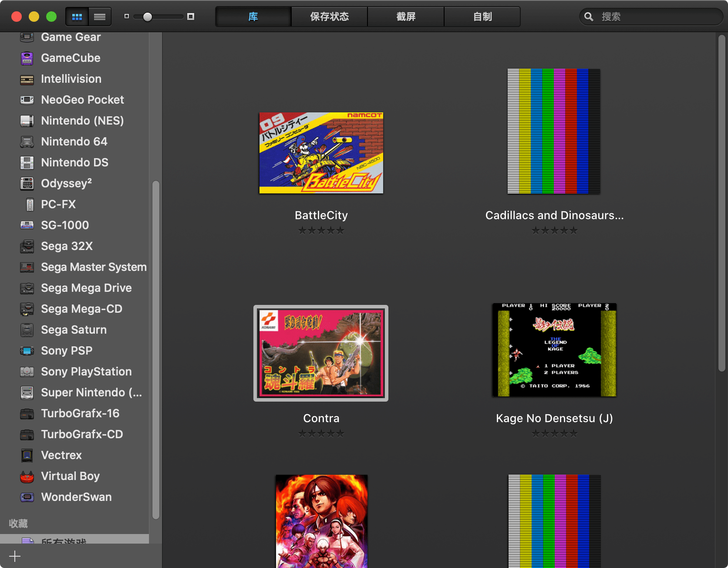Select the King of Fighters cover art
The height and width of the screenshot is (568, 728).
(x=321, y=521)
